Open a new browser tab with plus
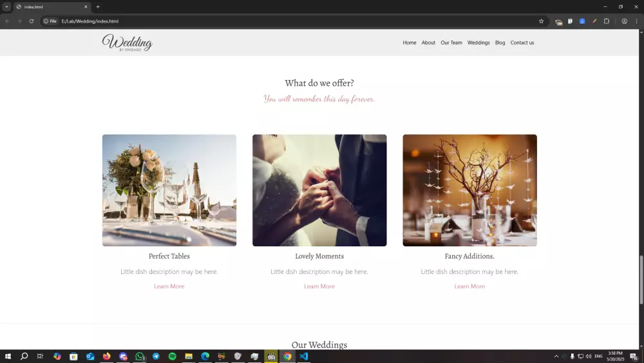 tap(98, 7)
